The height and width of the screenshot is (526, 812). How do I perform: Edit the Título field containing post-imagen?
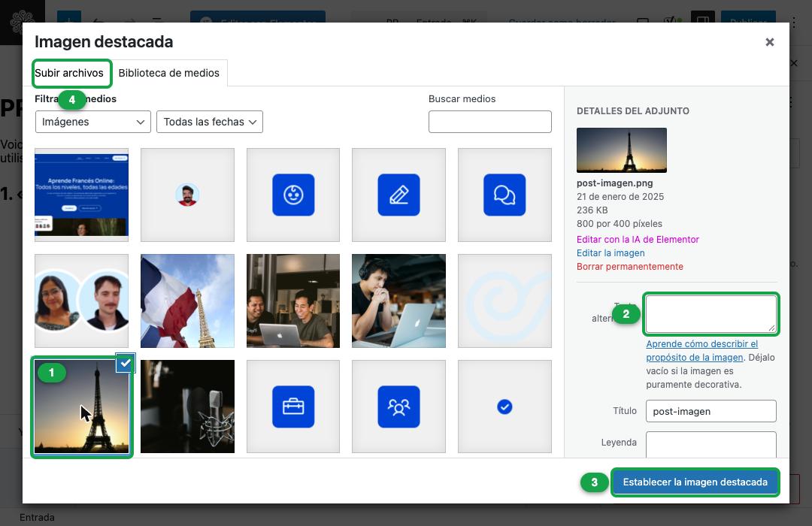point(711,411)
